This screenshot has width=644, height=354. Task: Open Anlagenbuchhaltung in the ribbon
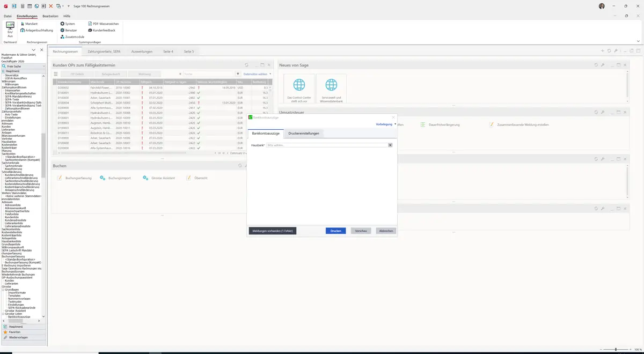click(37, 30)
